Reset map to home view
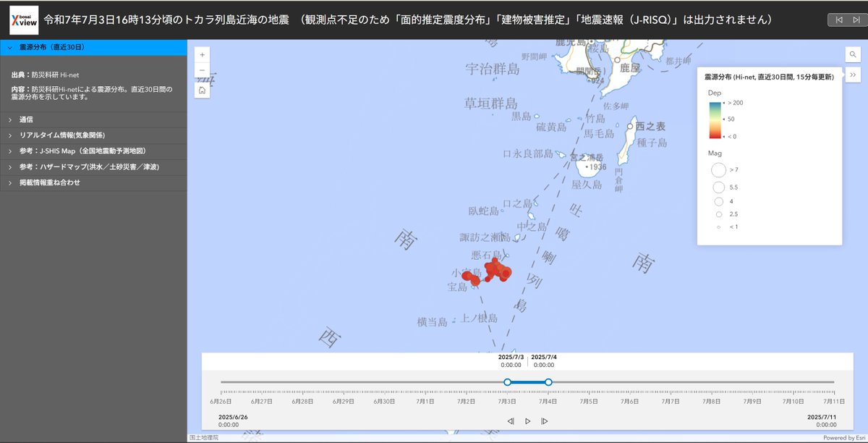Image resolution: width=868 pixels, height=443 pixels. click(x=202, y=90)
